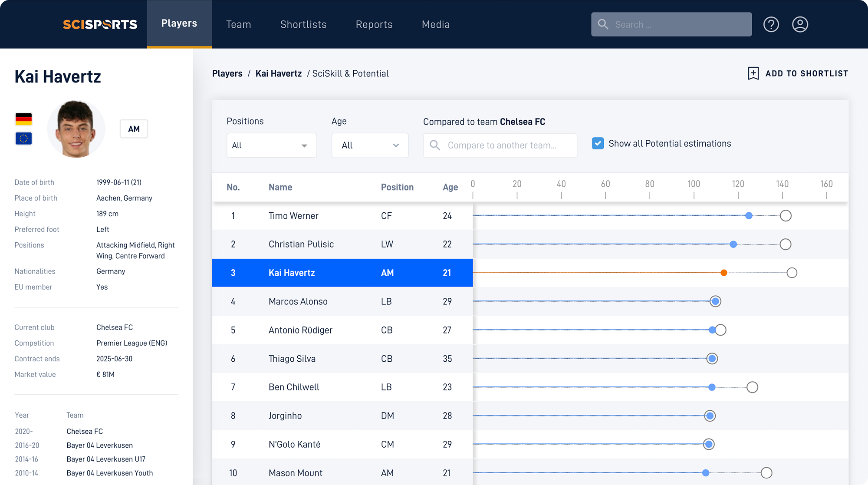
Task: Click the SciSports logo
Action: point(100,24)
